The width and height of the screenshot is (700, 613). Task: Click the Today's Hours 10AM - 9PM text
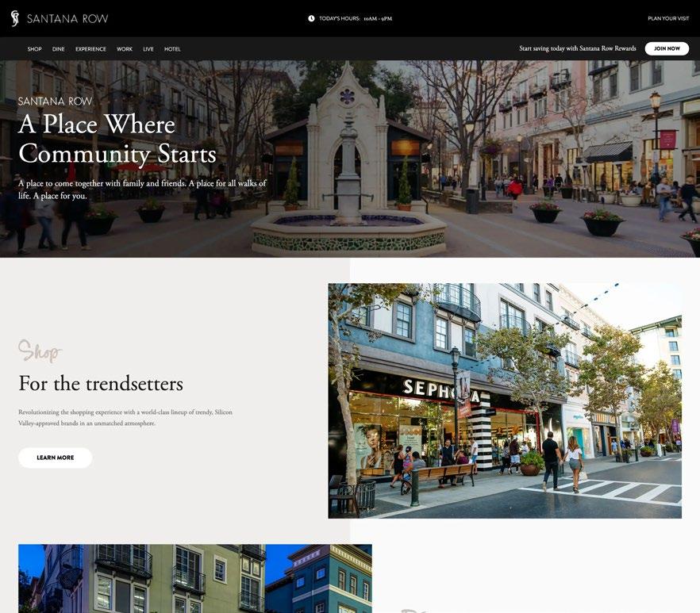356,18
